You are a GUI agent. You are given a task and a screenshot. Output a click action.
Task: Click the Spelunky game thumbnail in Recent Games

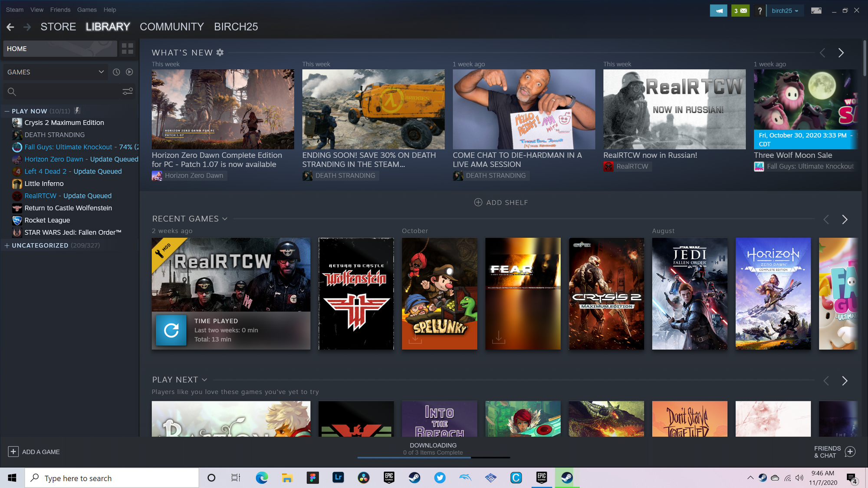click(x=439, y=293)
